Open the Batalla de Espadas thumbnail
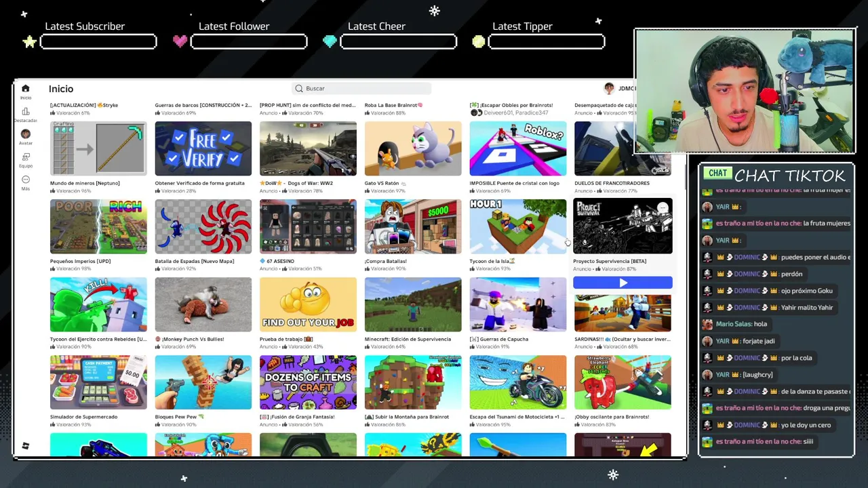This screenshot has width=868, height=488. point(203,226)
